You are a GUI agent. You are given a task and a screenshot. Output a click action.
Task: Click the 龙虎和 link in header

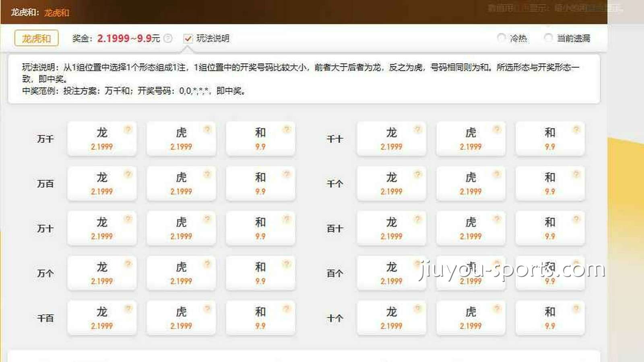57,12
